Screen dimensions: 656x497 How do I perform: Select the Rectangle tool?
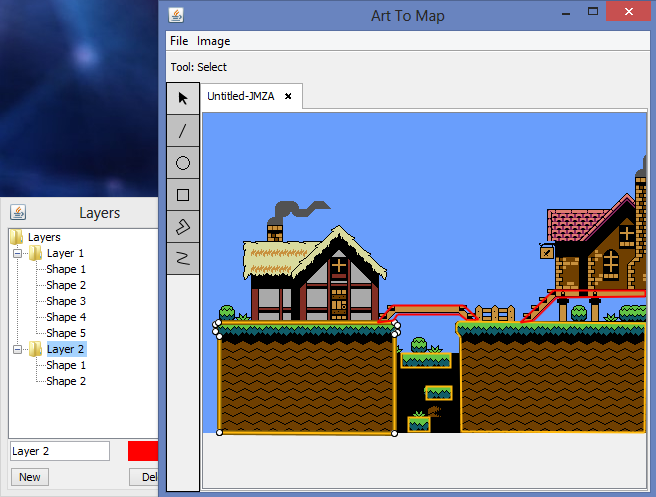183,195
